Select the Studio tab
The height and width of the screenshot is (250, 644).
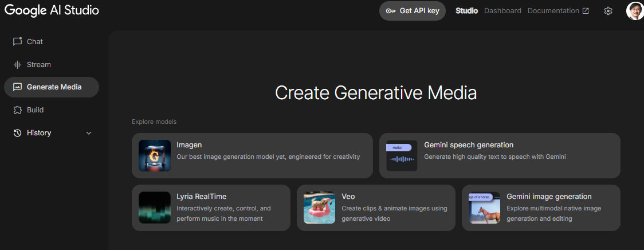coord(466,11)
